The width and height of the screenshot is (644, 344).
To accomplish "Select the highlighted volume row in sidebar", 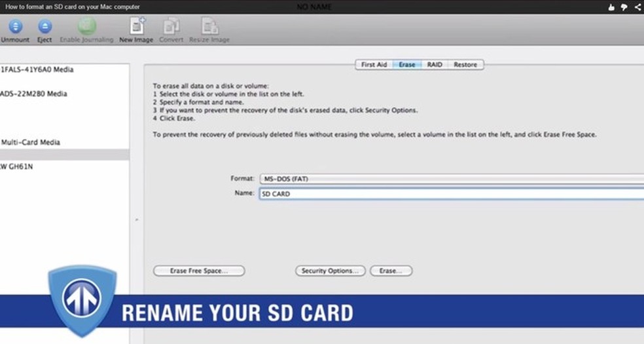I will [x=65, y=155].
